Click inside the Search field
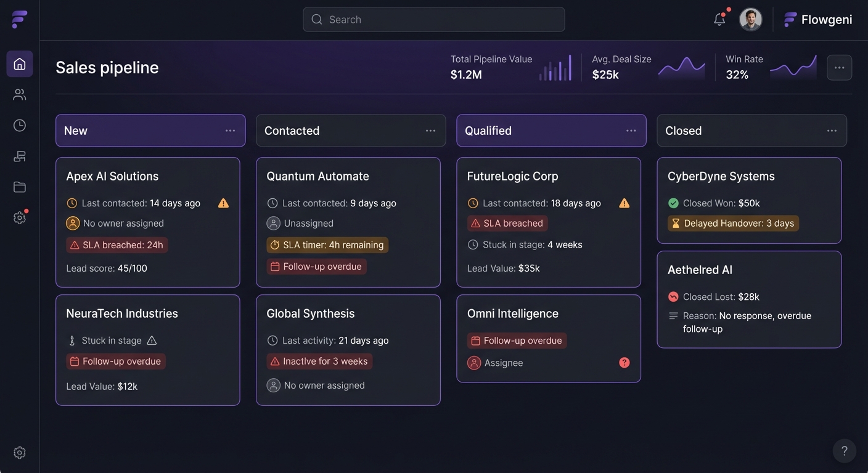The image size is (868, 473). [433, 19]
